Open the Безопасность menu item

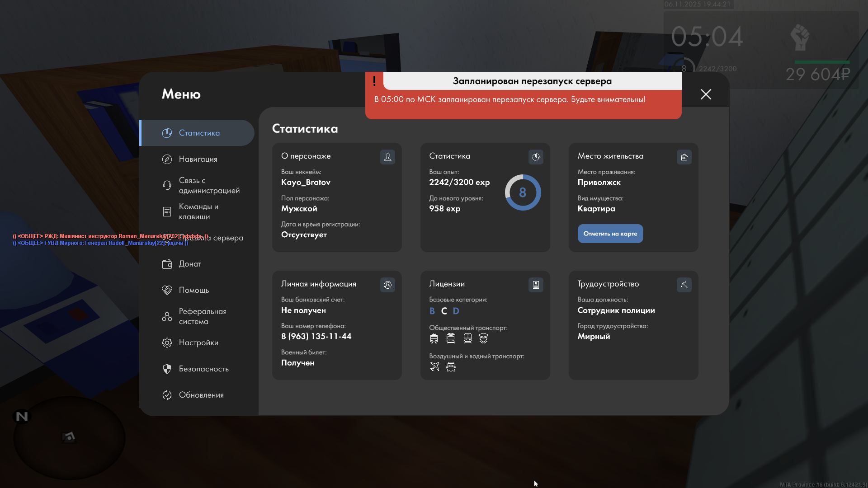click(203, 369)
